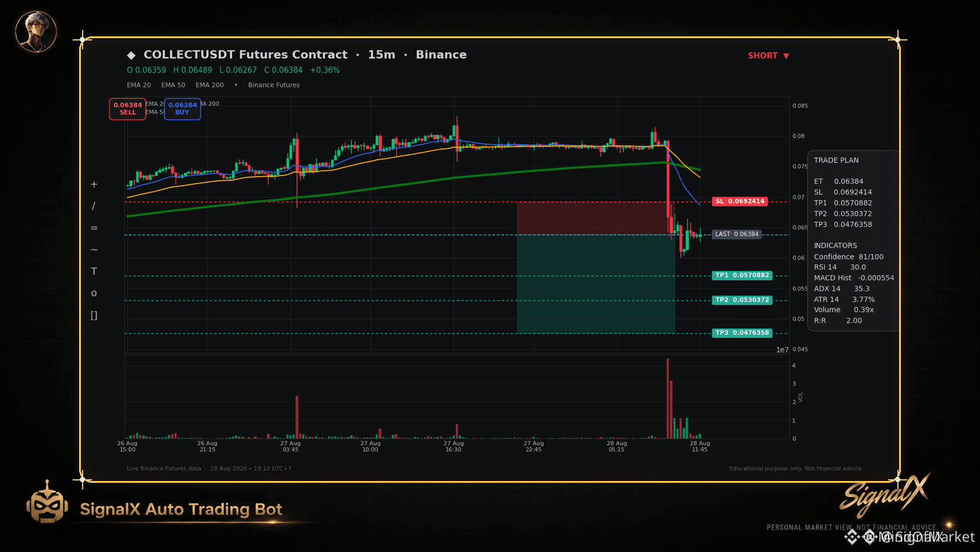Click the Educational purpose only disclaimer
This screenshot has height=552, width=980.
(796, 469)
